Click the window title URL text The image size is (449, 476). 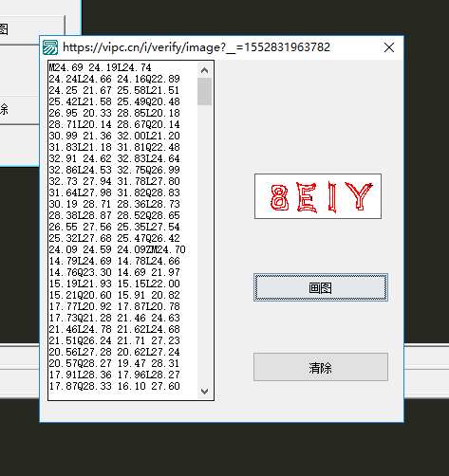tap(196, 47)
